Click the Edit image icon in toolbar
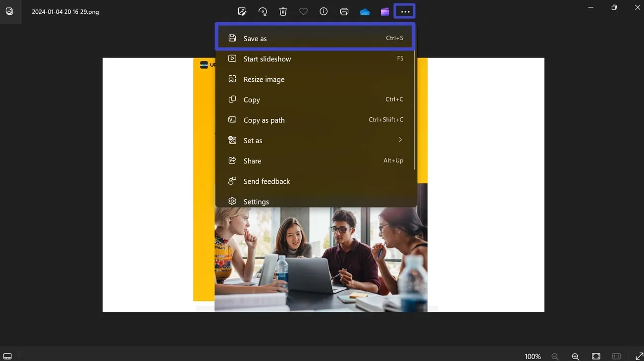This screenshot has width=644, height=361. [242, 11]
